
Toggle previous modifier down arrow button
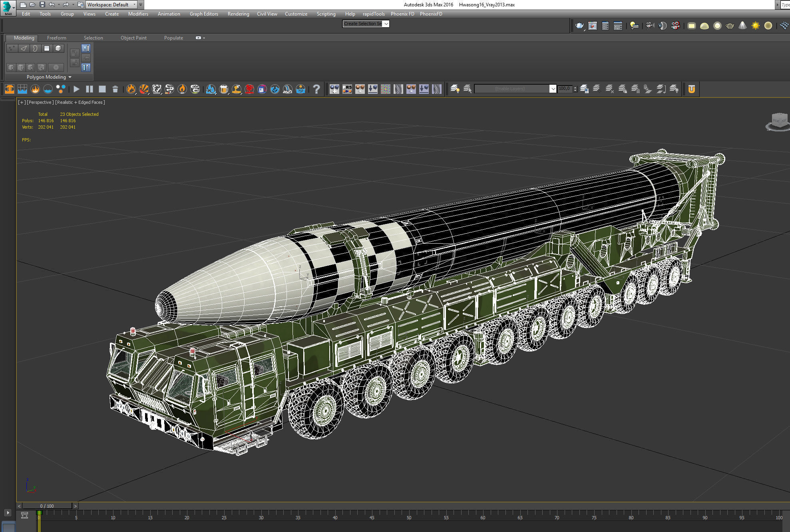pyautogui.click(x=74, y=63)
